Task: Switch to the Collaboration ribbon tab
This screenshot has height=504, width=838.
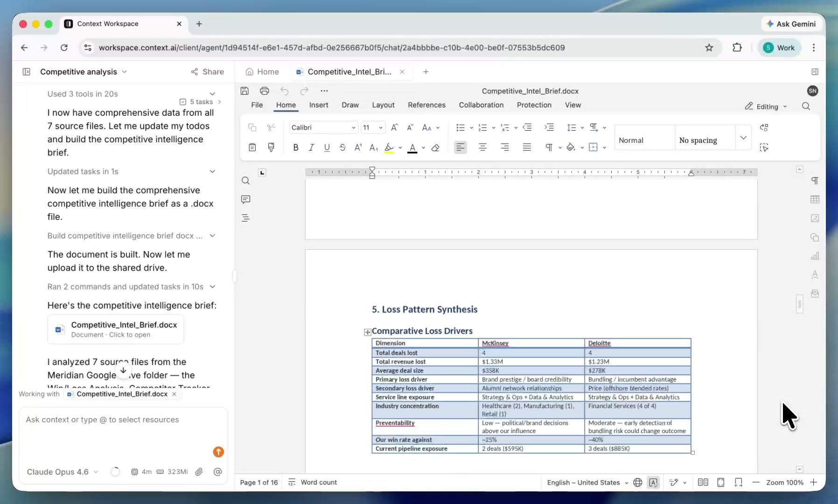Action: (481, 105)
